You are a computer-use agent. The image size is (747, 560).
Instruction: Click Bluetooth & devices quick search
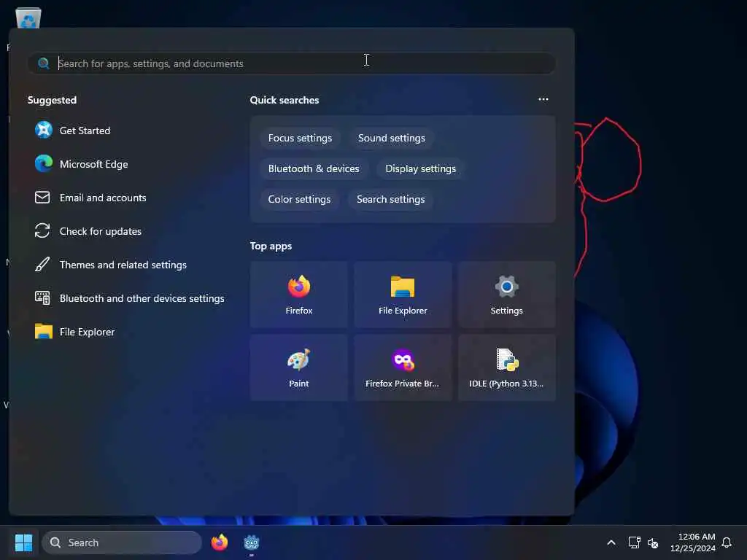point(314,168)
